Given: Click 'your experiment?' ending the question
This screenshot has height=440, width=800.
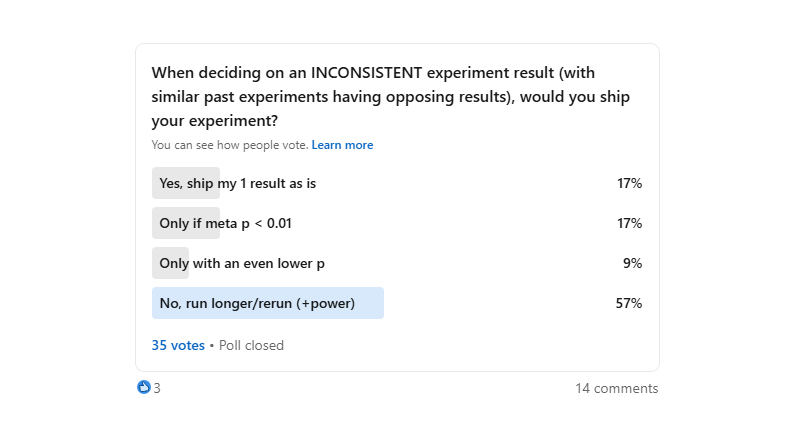Looking at the screenshot, I should tap(215, 121).
